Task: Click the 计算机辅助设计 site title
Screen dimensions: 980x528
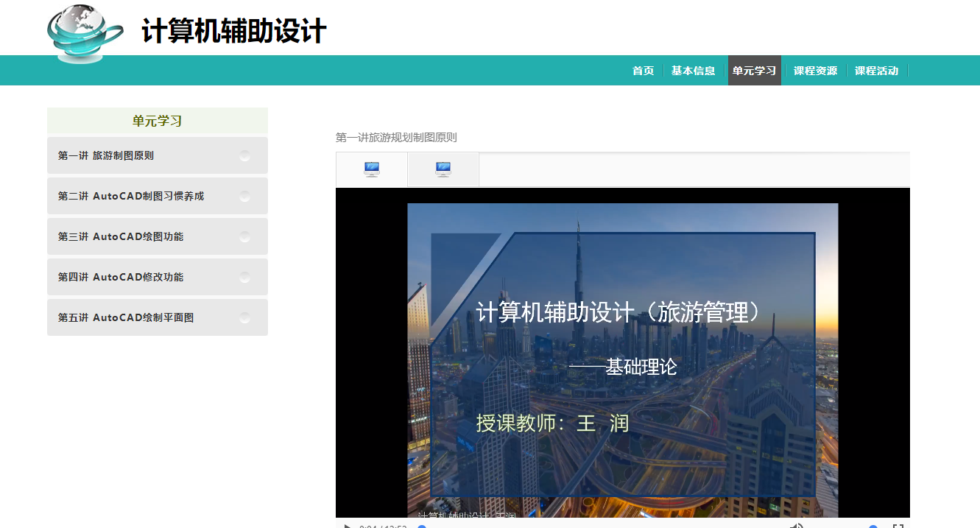Action: pyautogui.click(x=234, y=32)
